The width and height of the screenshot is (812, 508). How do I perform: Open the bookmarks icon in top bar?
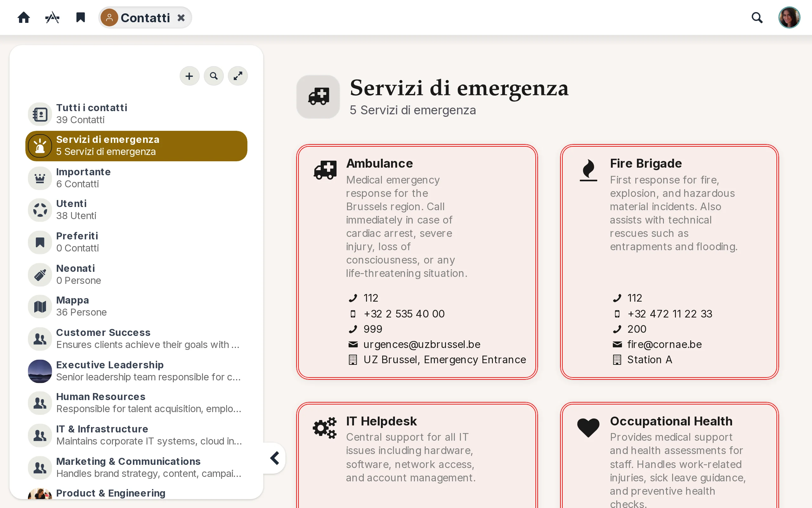pos(81,17)
